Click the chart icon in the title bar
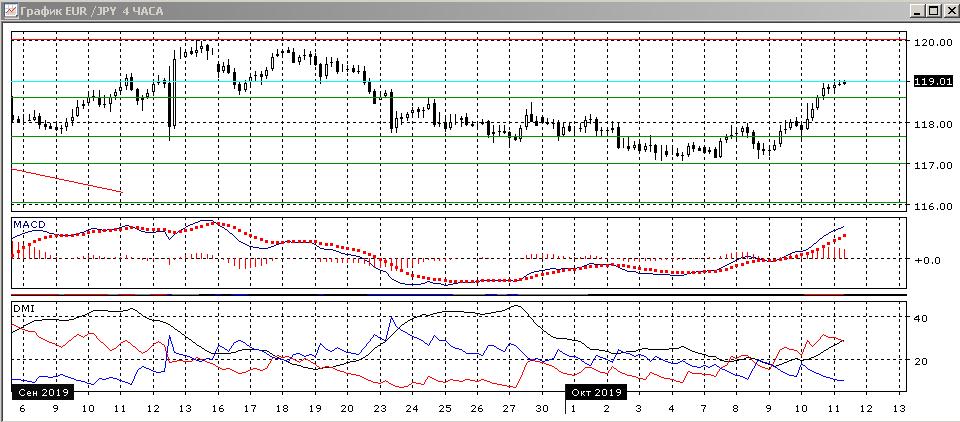The image size is (960, 422). (10, 10)
